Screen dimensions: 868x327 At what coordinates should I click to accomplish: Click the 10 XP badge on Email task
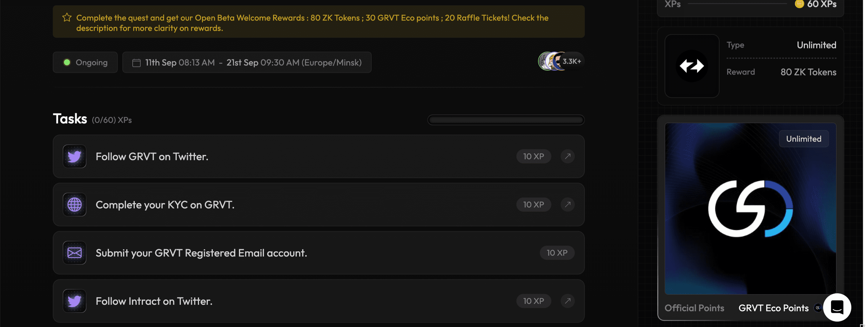[x=557, y=253]
